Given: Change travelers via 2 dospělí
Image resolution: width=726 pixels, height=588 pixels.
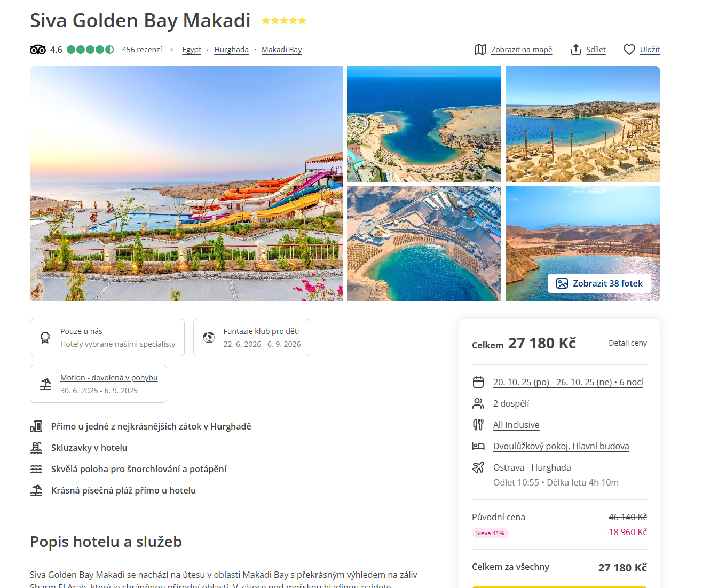Looking at the screenshot, I should click(511, 403).
